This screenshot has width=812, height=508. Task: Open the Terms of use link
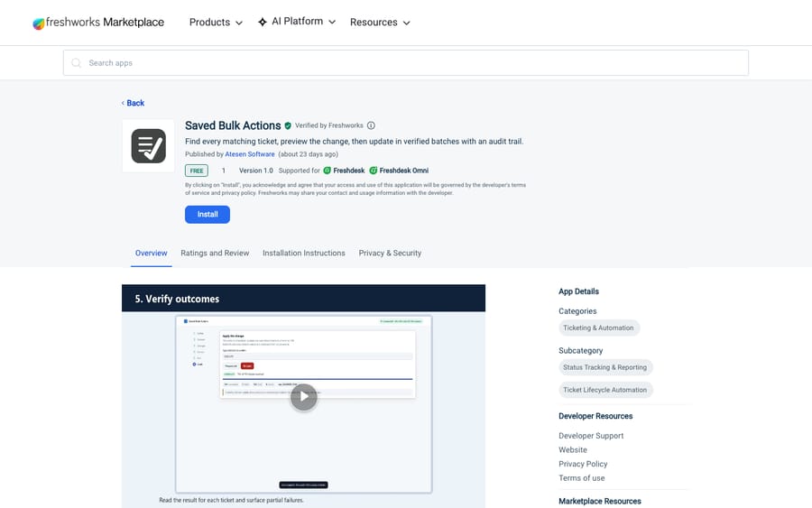[582, 478]
